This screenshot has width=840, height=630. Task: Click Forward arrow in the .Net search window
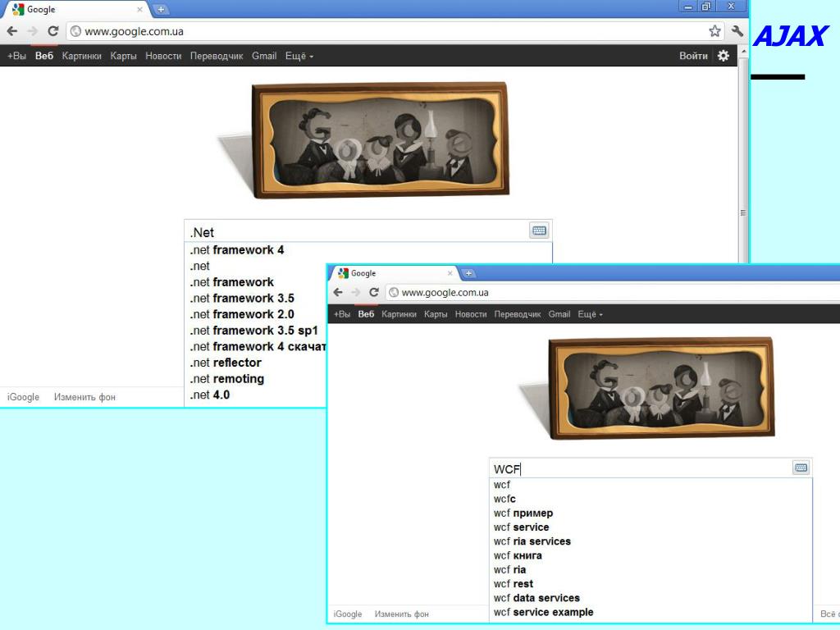[x=32, y=31]
